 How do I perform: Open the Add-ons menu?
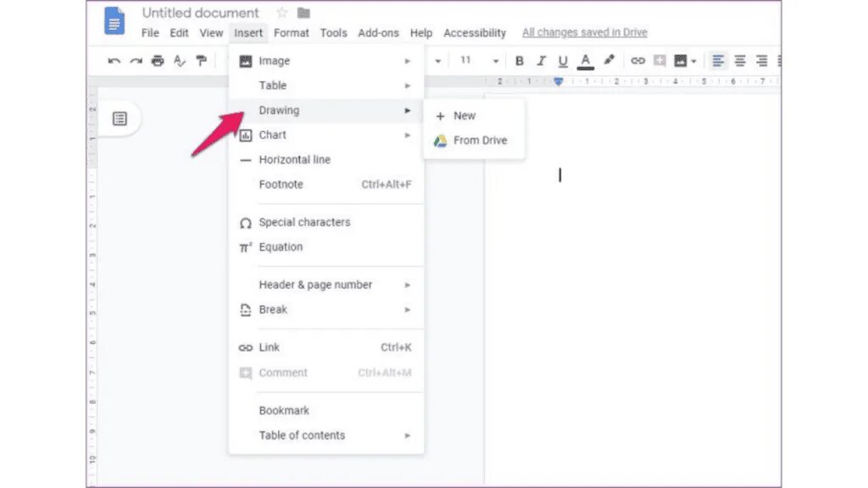[378, 33]
